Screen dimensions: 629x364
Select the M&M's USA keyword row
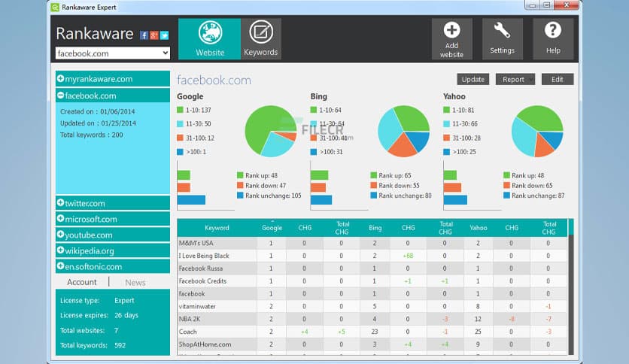372,243
